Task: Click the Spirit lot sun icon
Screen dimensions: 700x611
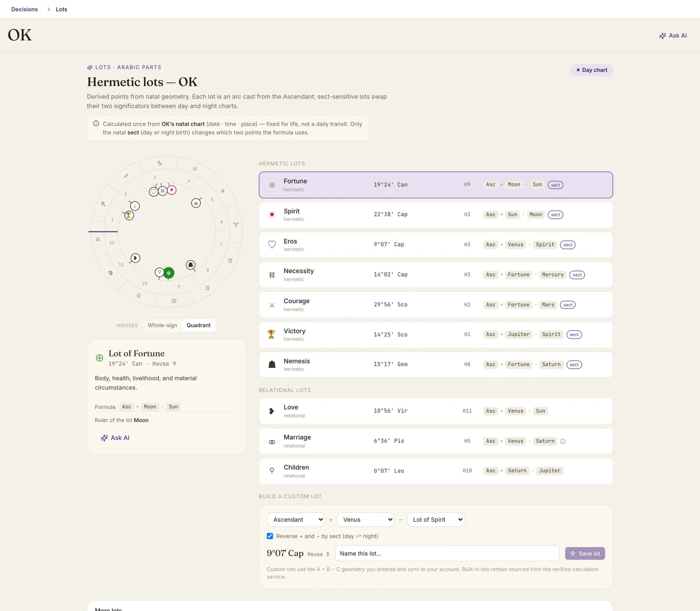Action: click(x=272, y=214)
